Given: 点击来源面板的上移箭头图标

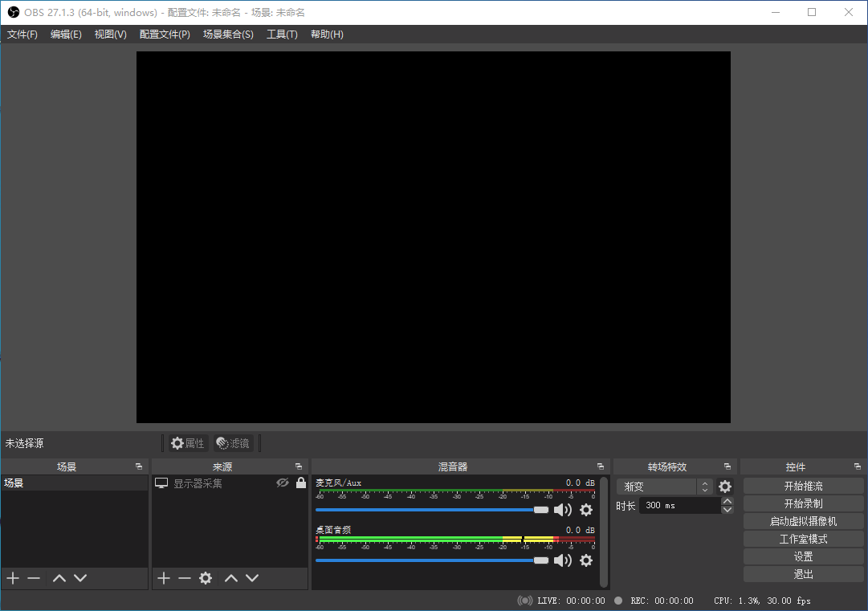Looking at the screenshot, I should coord(231,577).
